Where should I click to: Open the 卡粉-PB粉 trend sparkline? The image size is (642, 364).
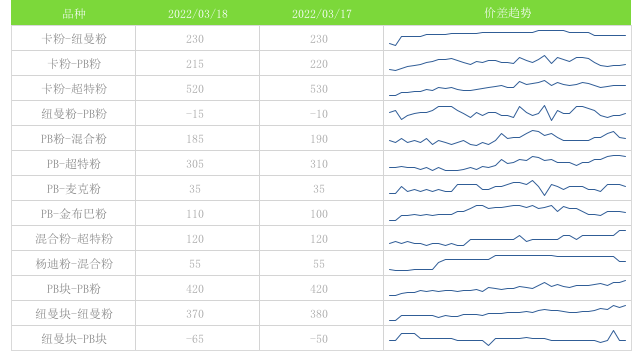pyautogui.click(x=507, y=63)
